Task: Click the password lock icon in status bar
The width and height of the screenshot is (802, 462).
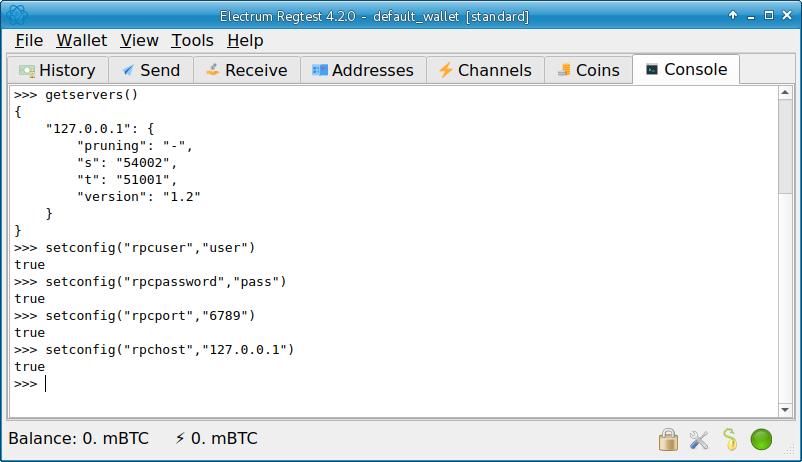Action: pyautogui.click(x=668, y=439)
